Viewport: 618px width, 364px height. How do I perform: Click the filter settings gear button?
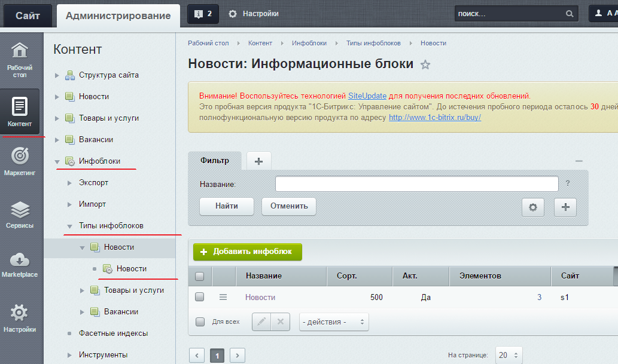(533, 207)
